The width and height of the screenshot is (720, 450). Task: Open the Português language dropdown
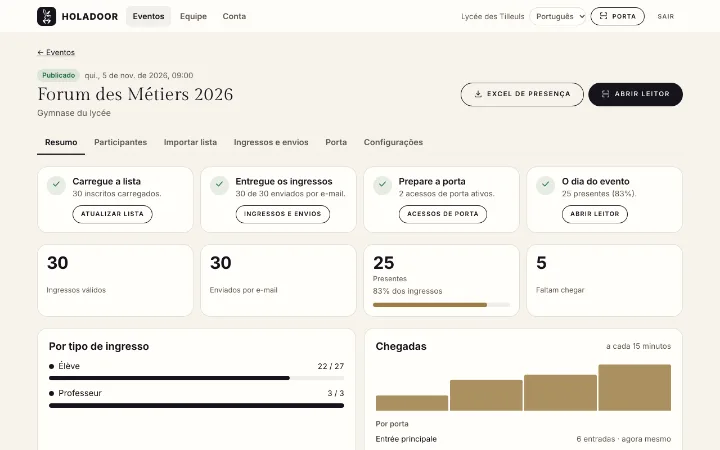557,17
